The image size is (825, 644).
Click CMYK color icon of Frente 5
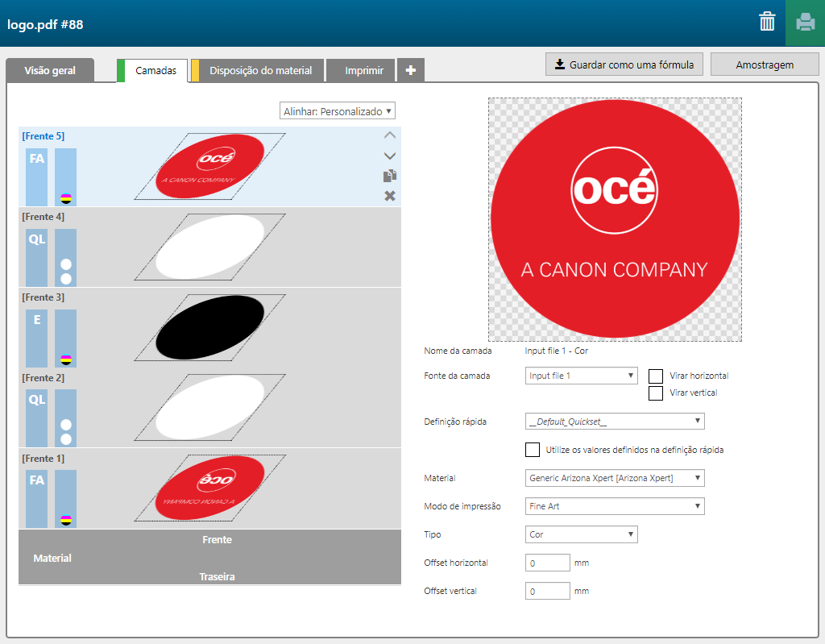[66, 198]
